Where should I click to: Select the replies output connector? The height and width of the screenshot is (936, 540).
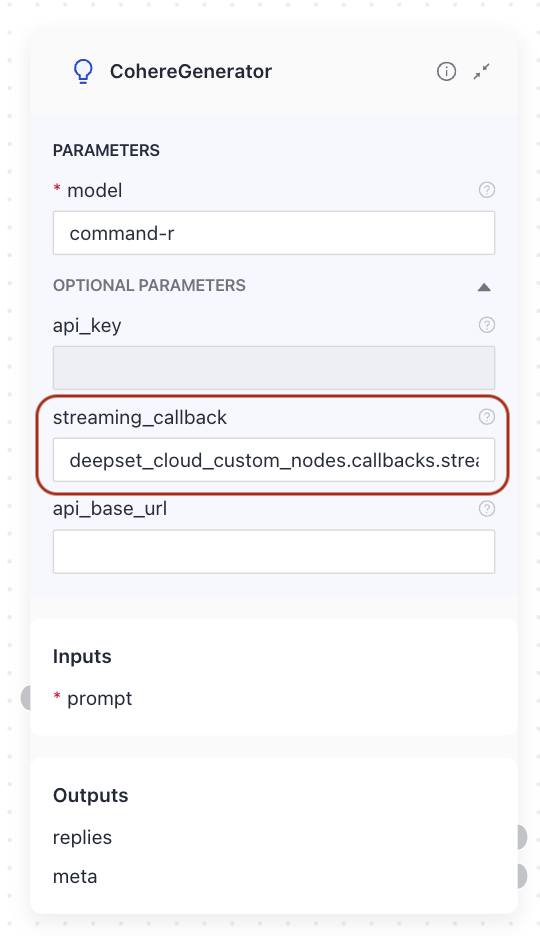(x=521, y=838)
